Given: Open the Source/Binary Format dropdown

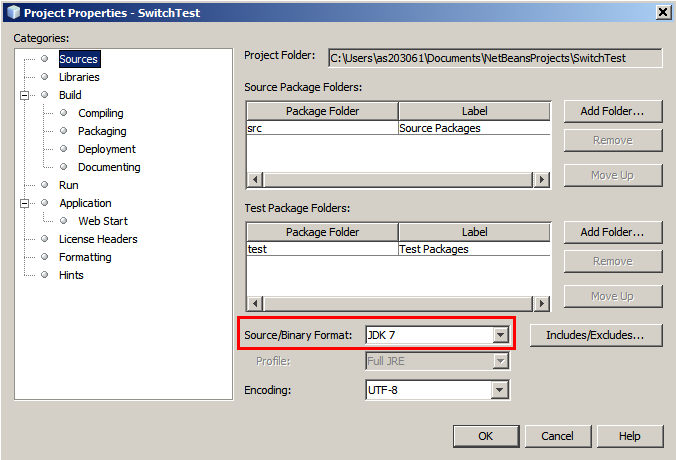Looking at the screenshot, I should (501, 335).
